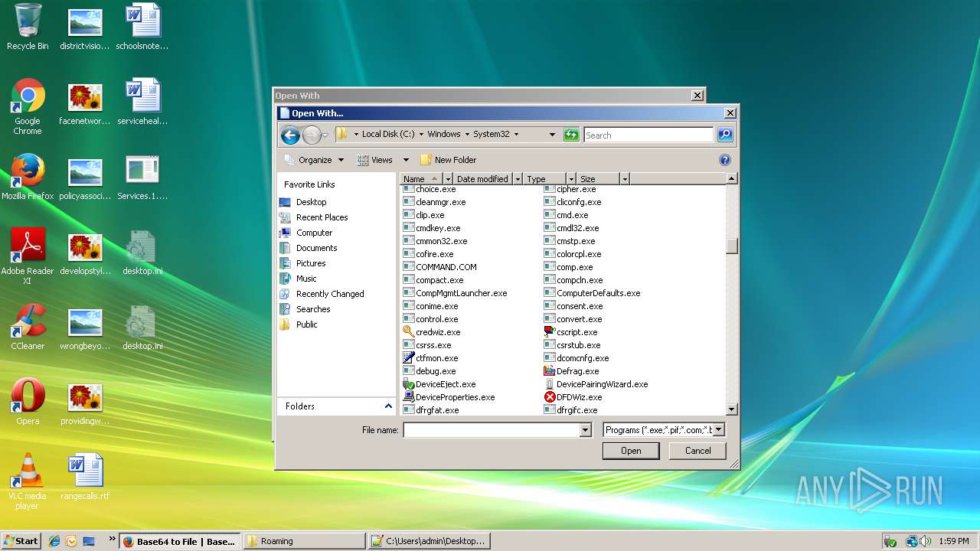Click the Cancel button

(697, 451)
